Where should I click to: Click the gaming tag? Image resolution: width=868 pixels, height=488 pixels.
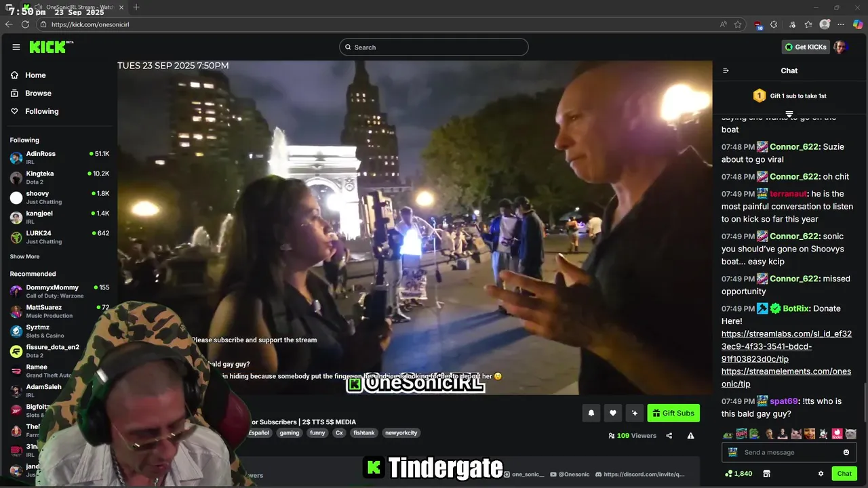point(290,432)
